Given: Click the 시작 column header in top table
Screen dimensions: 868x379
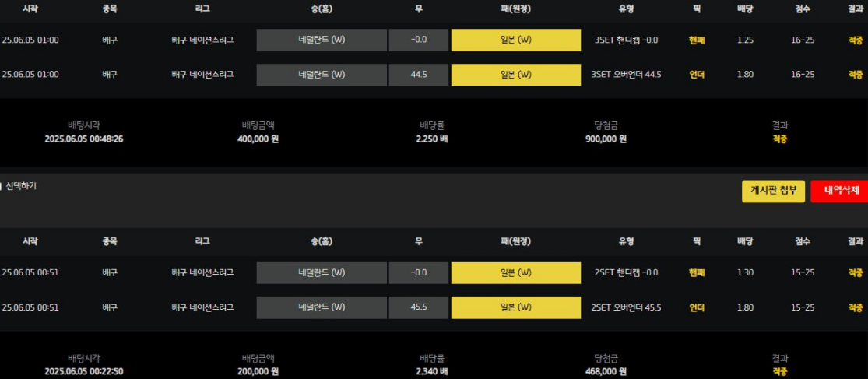Looking at the screenshot, I should (x=30, y=9).
